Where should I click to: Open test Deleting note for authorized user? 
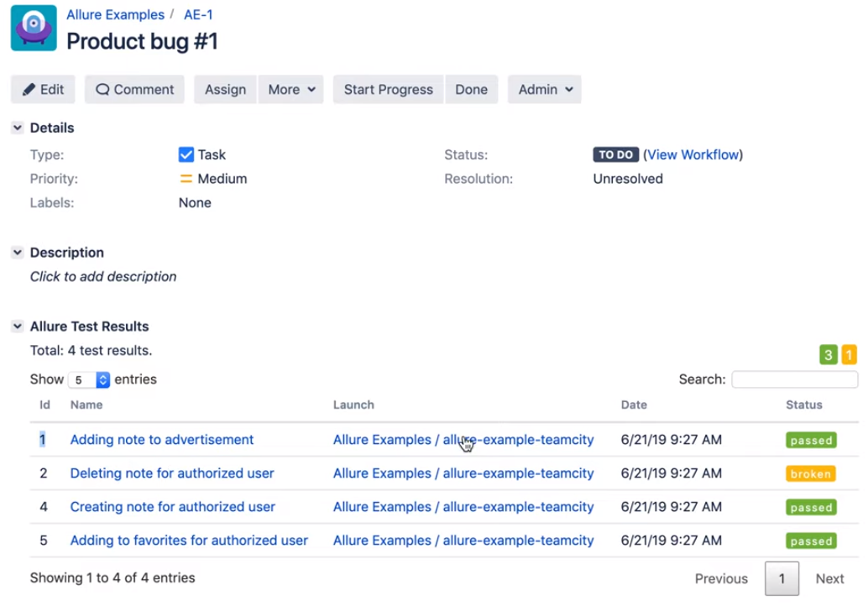point(172,473)
